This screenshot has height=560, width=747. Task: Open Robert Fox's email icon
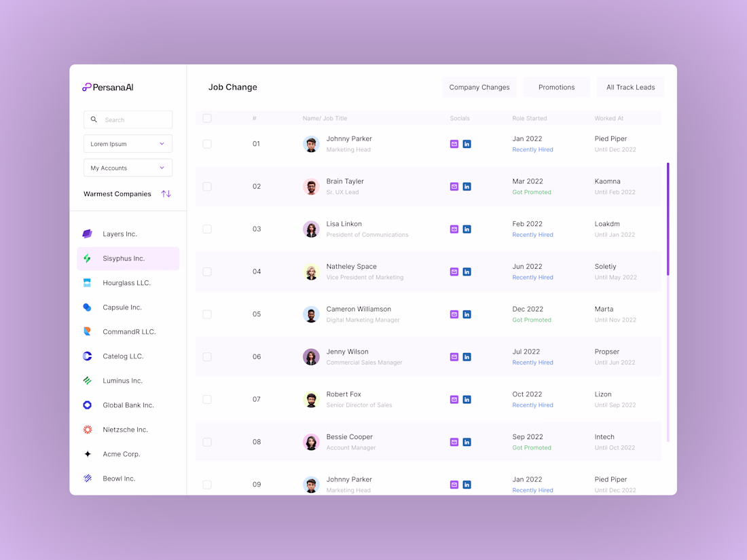[454, 400]
